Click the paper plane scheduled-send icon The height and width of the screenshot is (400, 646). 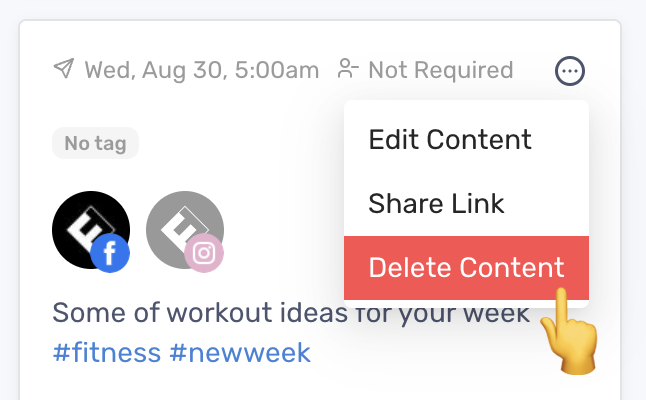pyautogui.click(x=64, y=68)
